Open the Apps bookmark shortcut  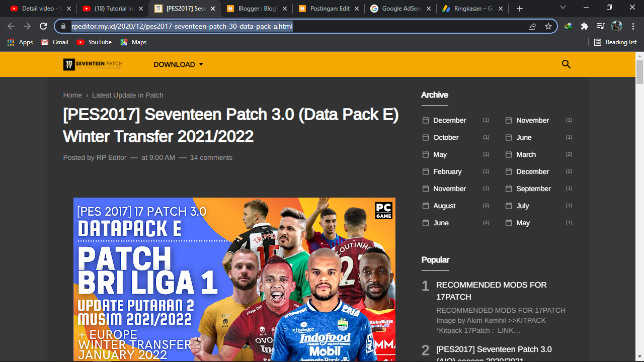[20, 42]
